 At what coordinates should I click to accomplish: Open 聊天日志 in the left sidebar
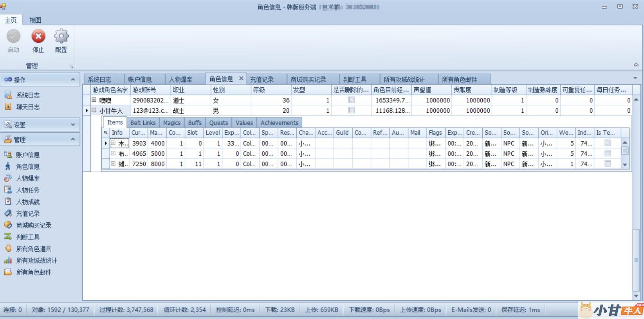pyautogui.click(x=27, y=107)
